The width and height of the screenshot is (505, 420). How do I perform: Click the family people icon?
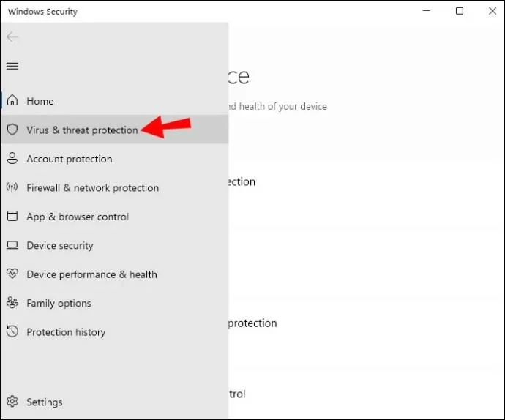12,303
